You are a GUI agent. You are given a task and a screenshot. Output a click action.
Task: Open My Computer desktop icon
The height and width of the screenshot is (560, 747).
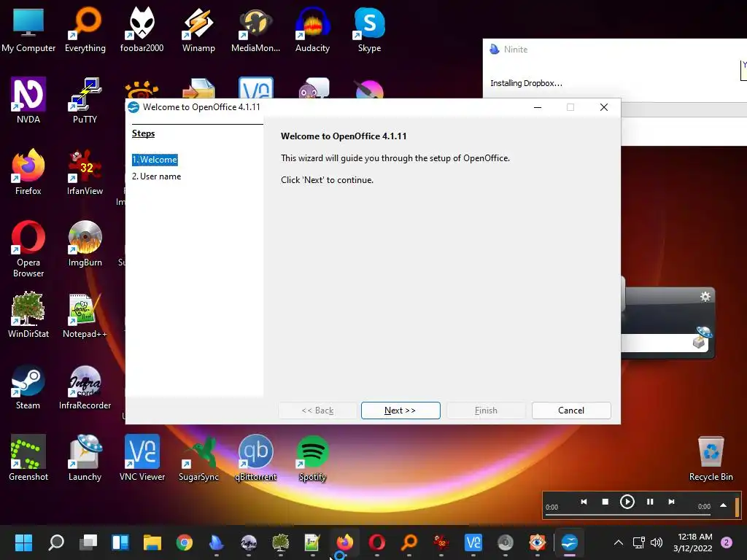point(28,29)
